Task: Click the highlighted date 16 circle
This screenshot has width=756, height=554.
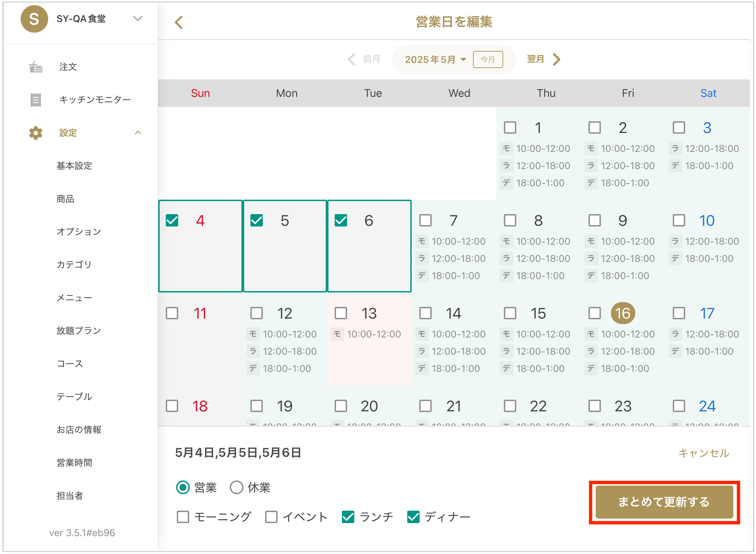Action: click(623, 313)
